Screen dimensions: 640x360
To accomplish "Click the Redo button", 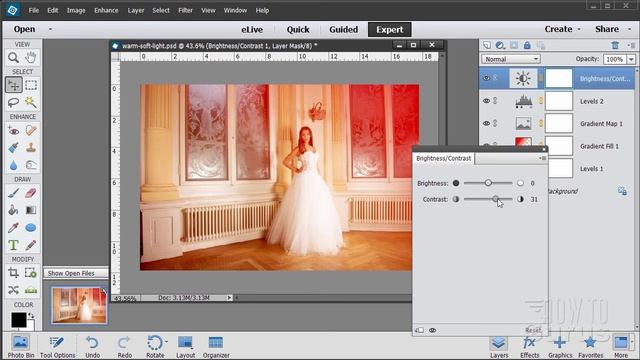I will coord(124,347).
